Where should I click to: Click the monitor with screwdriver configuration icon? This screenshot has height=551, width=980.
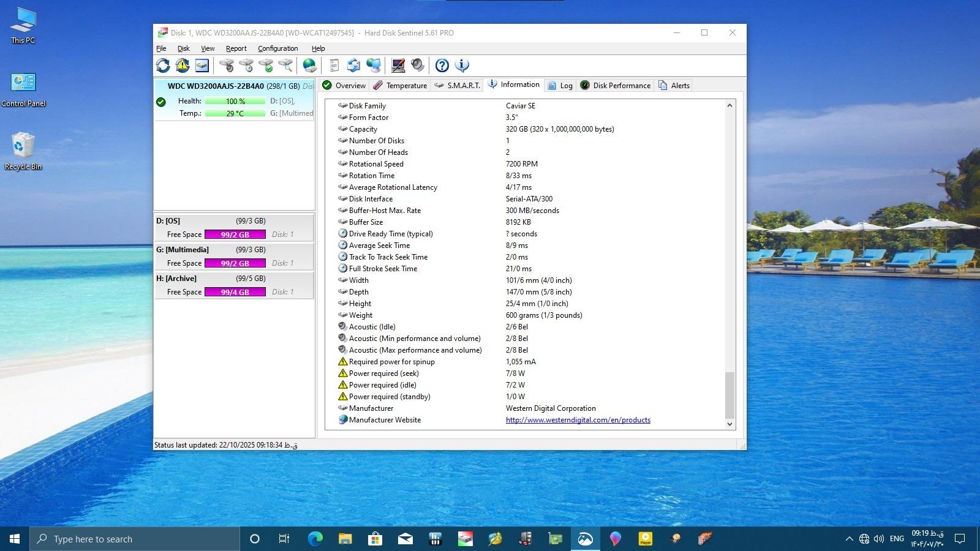[x=398, y=66]
